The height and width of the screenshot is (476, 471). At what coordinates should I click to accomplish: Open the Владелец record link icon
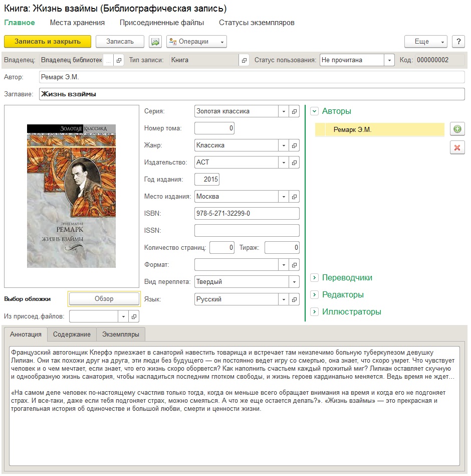coord(119,60)
